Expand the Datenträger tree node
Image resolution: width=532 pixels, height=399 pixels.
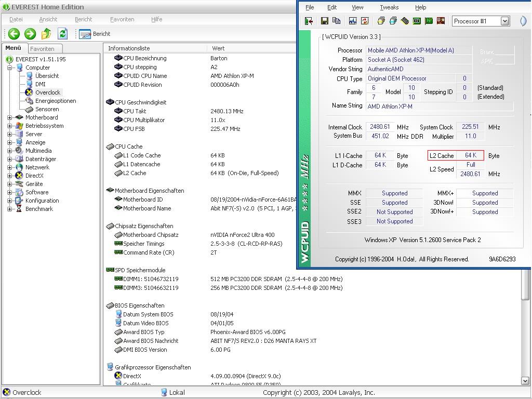coord(9,159)
